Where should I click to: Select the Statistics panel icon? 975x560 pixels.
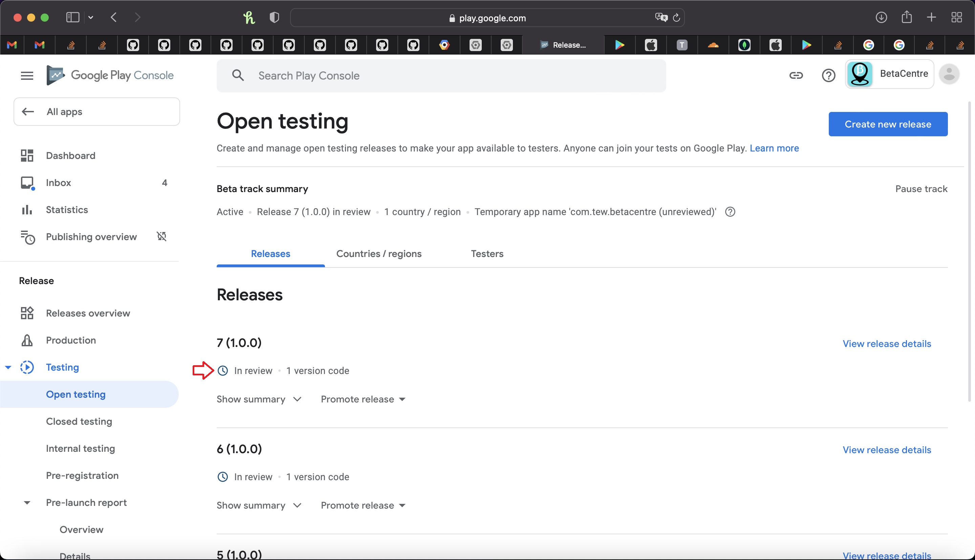tap(27, 209)
